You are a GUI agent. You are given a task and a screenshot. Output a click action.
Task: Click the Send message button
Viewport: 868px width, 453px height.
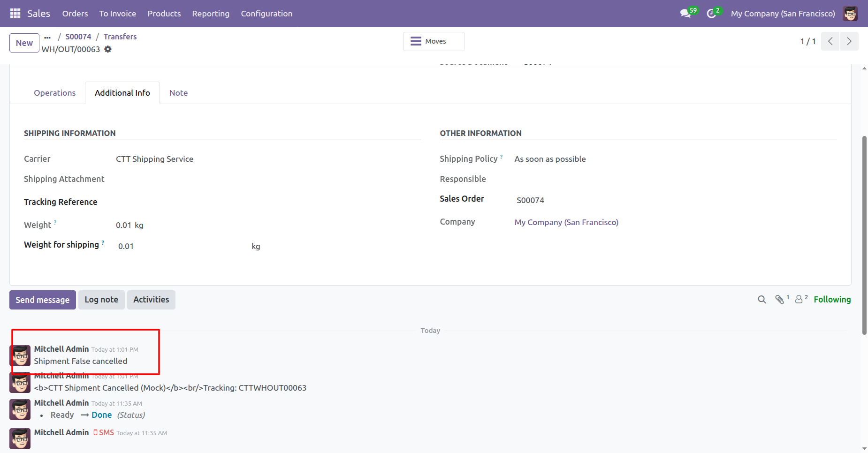tap(42, 300)
